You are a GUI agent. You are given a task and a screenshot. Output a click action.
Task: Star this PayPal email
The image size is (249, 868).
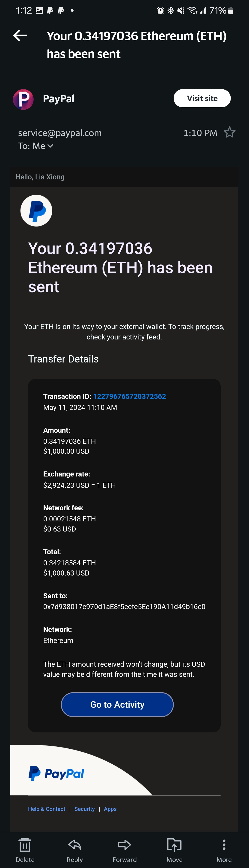point(229,132)
